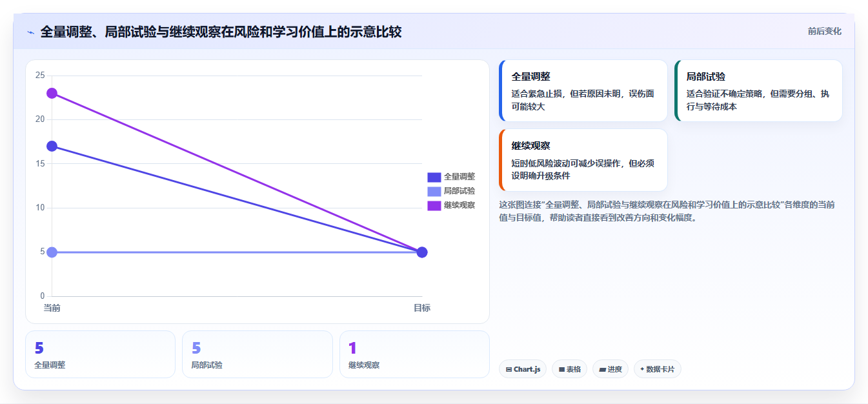
Task: Click the Chart.js tag text
Action: pos(527,370)
